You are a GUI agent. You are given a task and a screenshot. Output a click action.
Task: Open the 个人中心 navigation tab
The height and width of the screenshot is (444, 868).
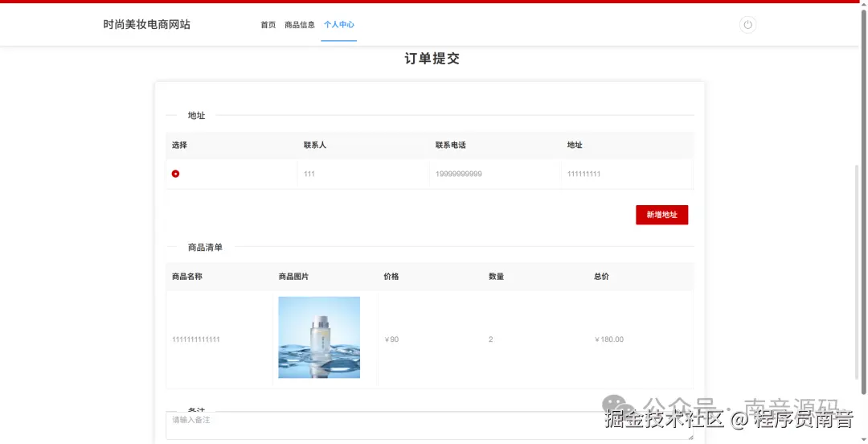coord(339,25)
